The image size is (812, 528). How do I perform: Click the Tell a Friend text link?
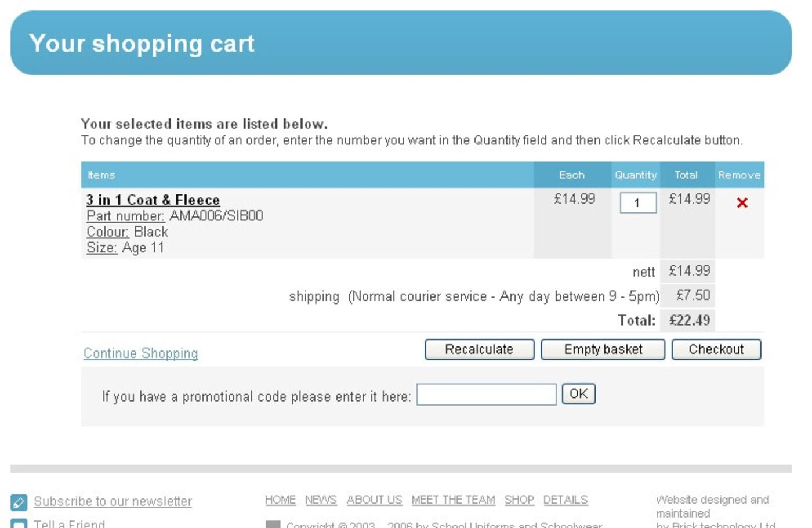click(x=69, y=523)
